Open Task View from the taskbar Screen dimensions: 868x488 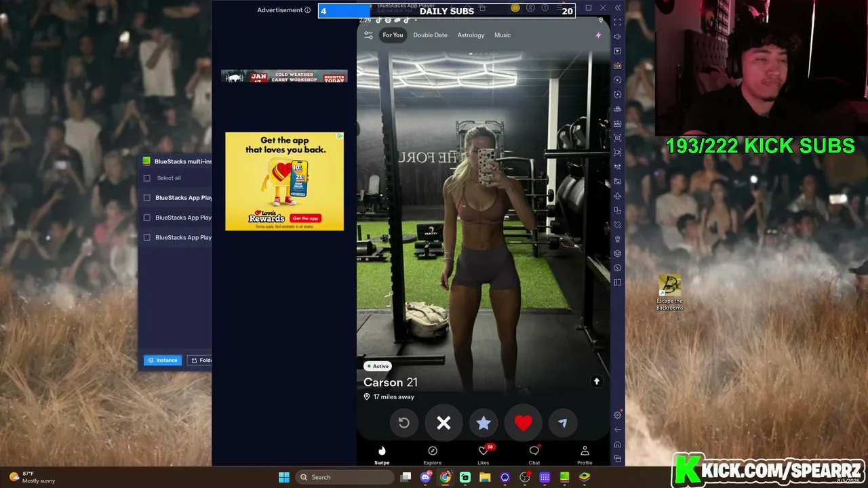pos(406,477)
